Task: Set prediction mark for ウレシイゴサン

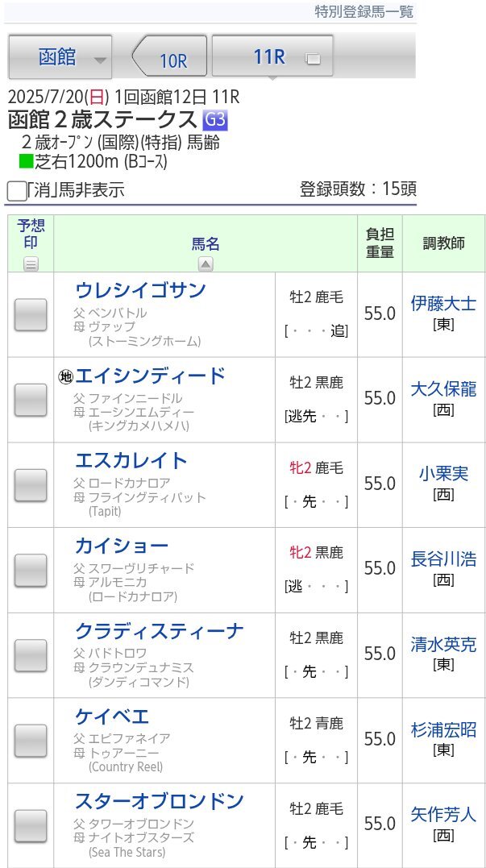Action: 31,314
